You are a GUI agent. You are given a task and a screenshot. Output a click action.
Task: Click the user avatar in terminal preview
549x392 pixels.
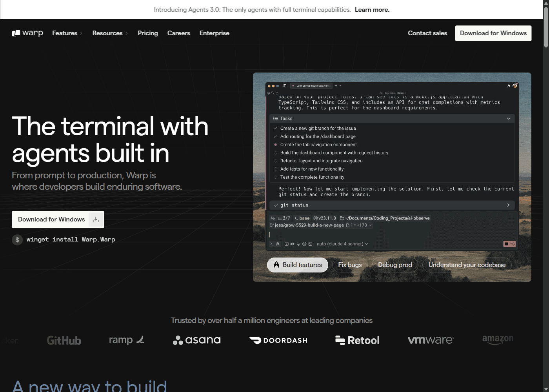pos(515,85)
